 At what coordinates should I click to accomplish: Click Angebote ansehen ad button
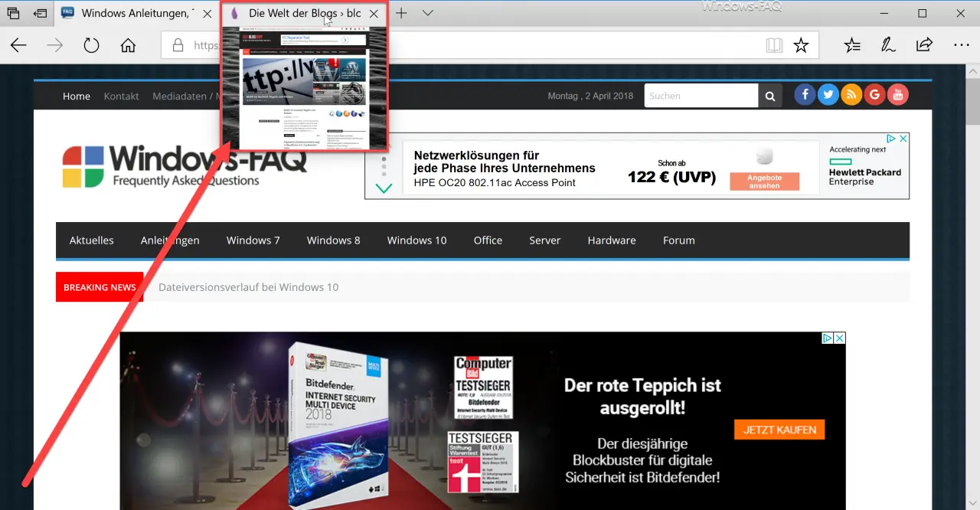(x=764, y=181)
